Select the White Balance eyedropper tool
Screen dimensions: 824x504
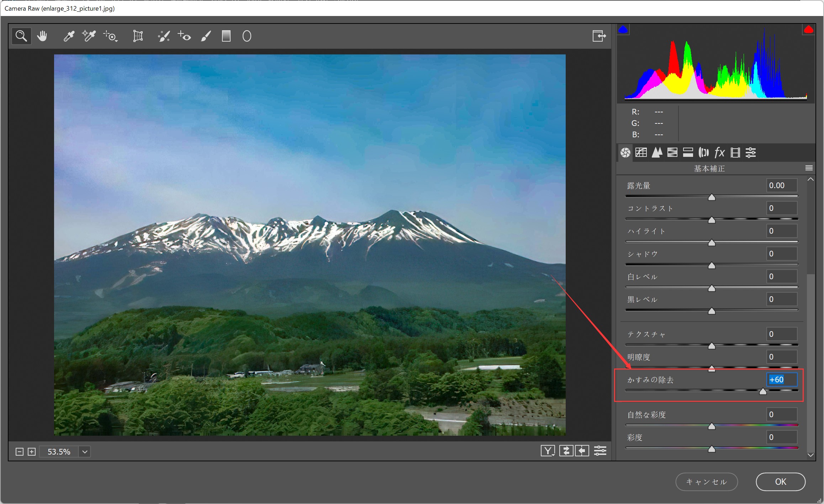69,36
